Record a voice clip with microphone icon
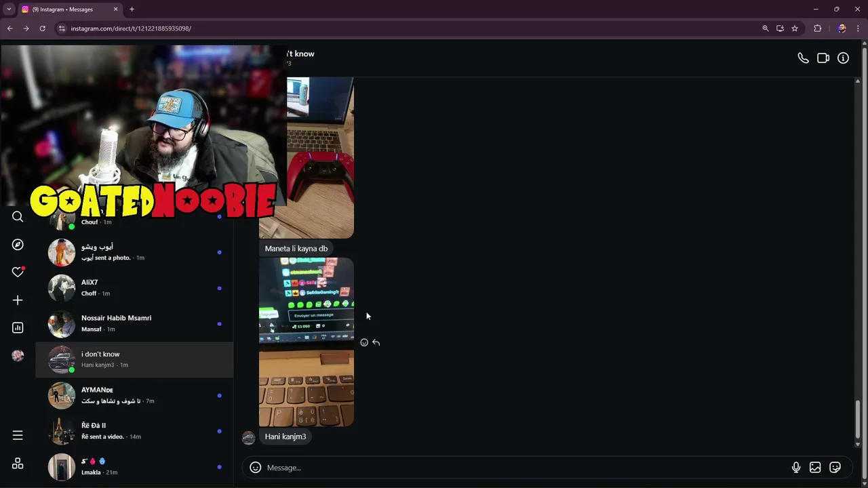868x488 pixels. tap(796, 468)
